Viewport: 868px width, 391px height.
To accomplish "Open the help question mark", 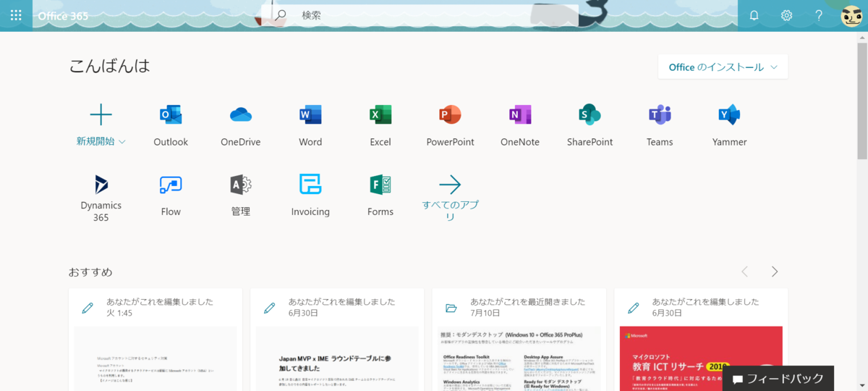I will 819,15.
